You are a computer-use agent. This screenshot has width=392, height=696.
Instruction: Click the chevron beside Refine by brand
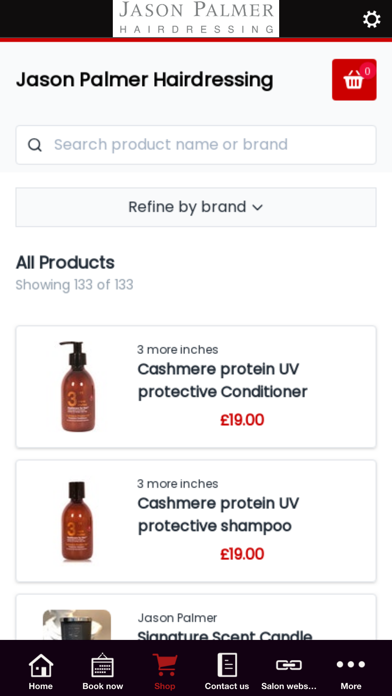point(258,207)
